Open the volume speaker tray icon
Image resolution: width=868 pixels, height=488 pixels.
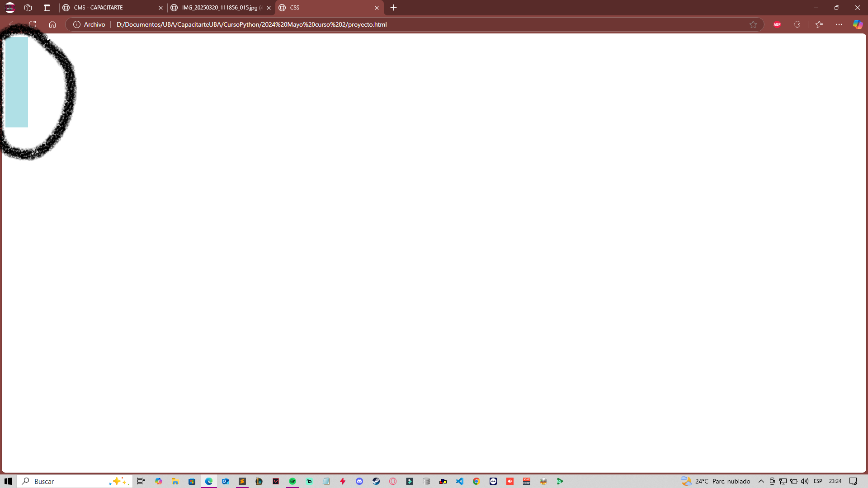(805, 481)
